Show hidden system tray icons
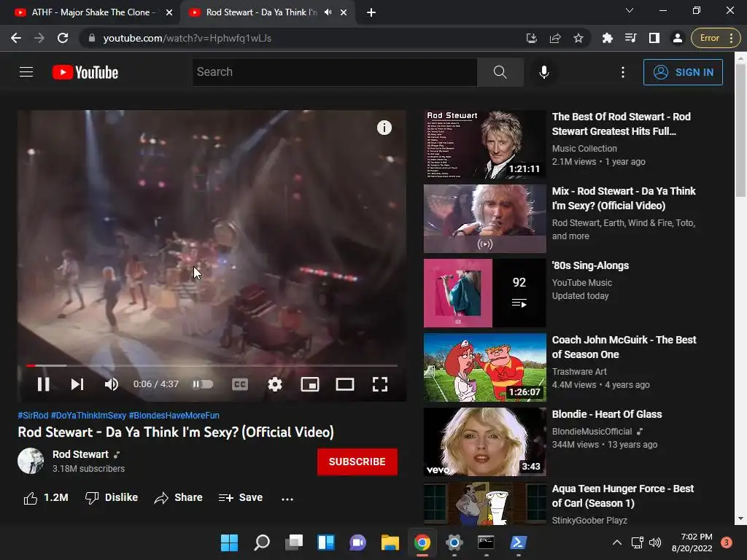 point(616,542)
